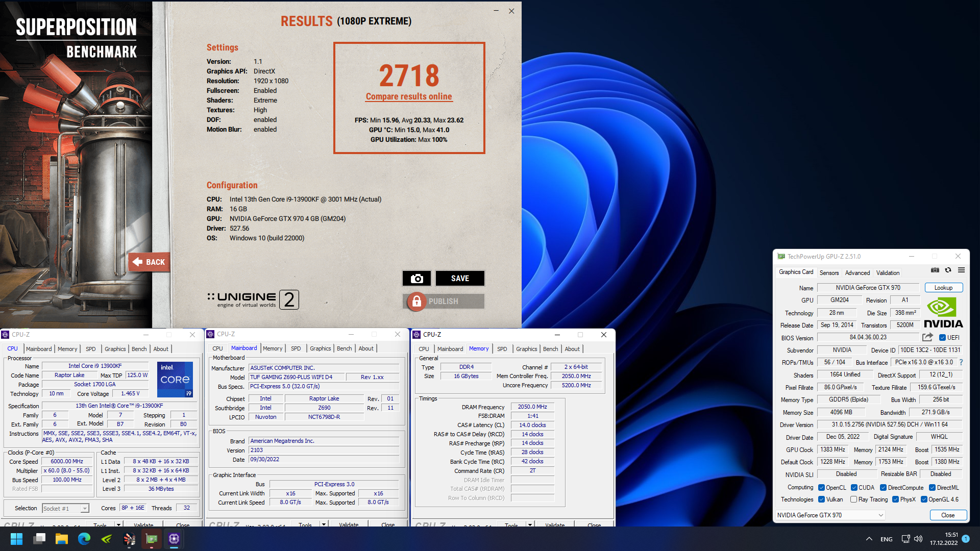Click the DRAM Frequency 2050.0 MHz value
The image size is (980, 551).
pos(532,407)
